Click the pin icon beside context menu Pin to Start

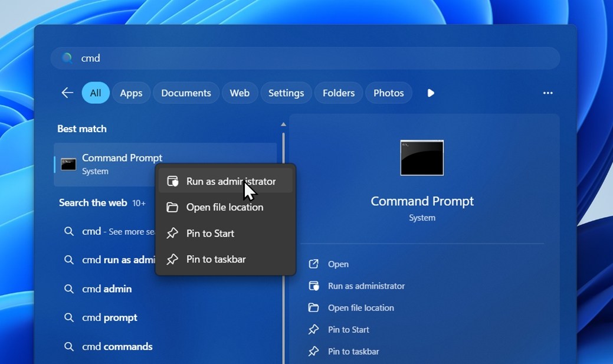click(172, 234)
